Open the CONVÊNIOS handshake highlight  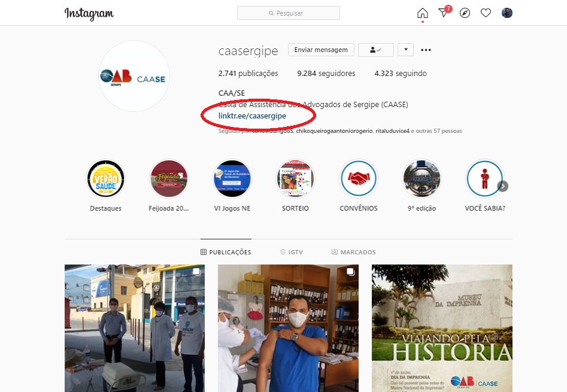359,179
